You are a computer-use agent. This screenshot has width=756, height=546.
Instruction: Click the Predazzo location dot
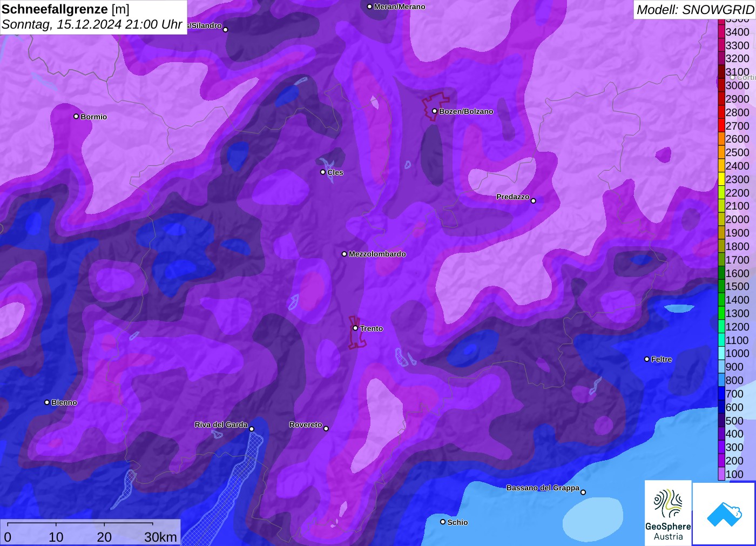click(x=534, y=201)
